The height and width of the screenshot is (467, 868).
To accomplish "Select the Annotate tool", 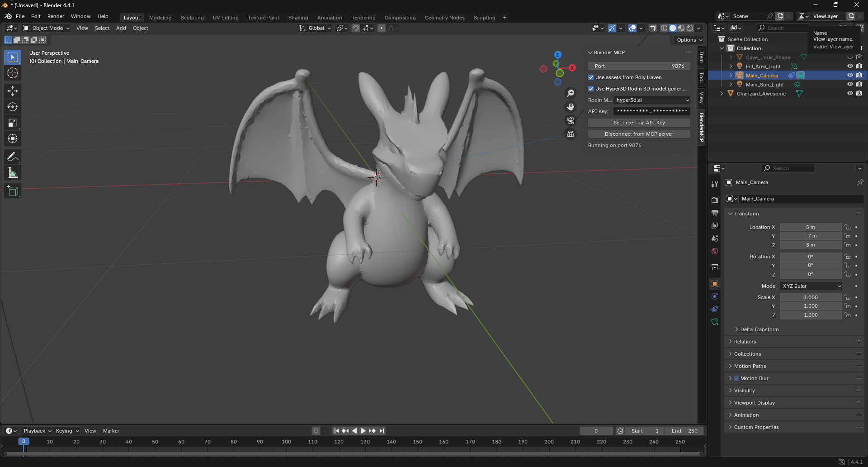I will point(13,157).
